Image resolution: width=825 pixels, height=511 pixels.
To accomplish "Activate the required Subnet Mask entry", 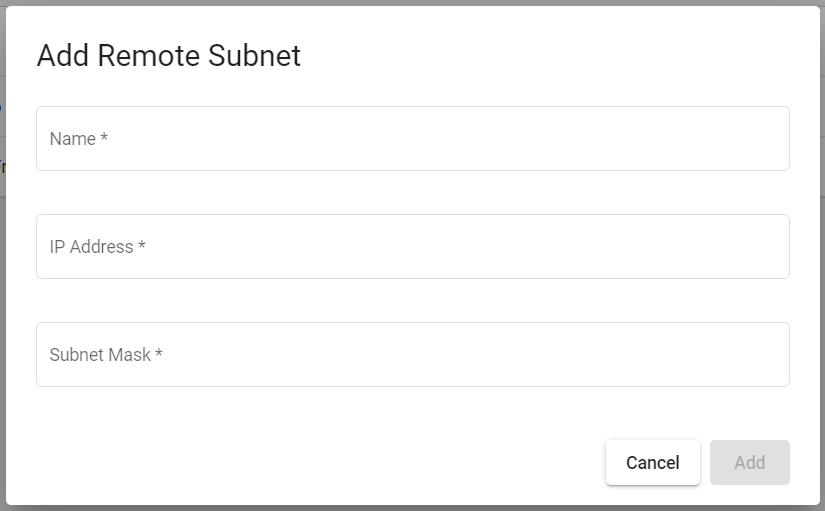I will 412,355.
